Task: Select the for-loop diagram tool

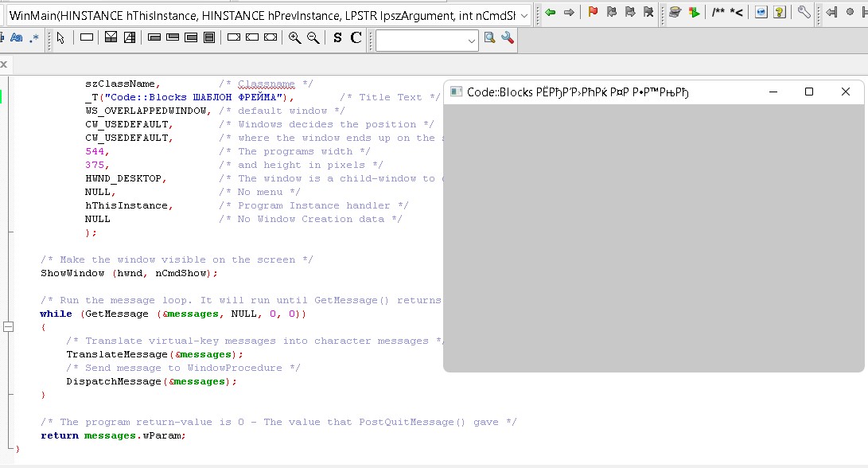Action: click(x=191, y=37)
